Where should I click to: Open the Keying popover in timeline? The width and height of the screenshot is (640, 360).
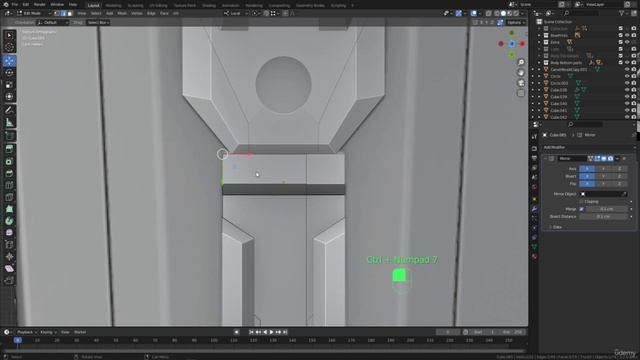tap(48, 332)
